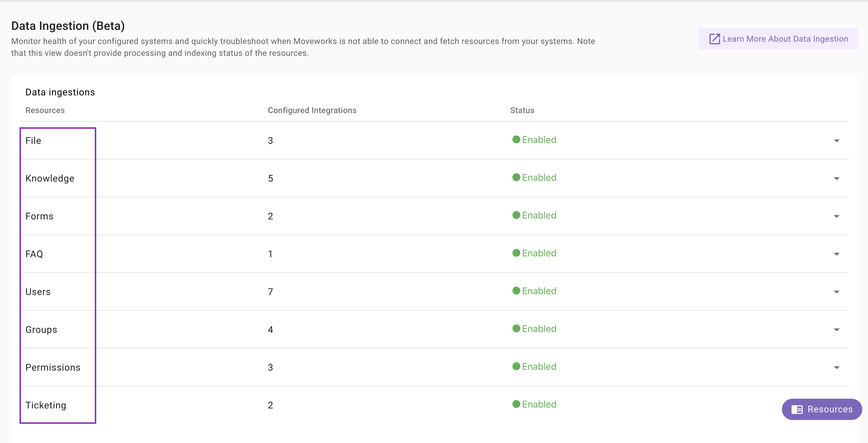868x443 pixels.
Task: Expand the Knowledge row dropdown arrow
Action: tap(836, 178)
